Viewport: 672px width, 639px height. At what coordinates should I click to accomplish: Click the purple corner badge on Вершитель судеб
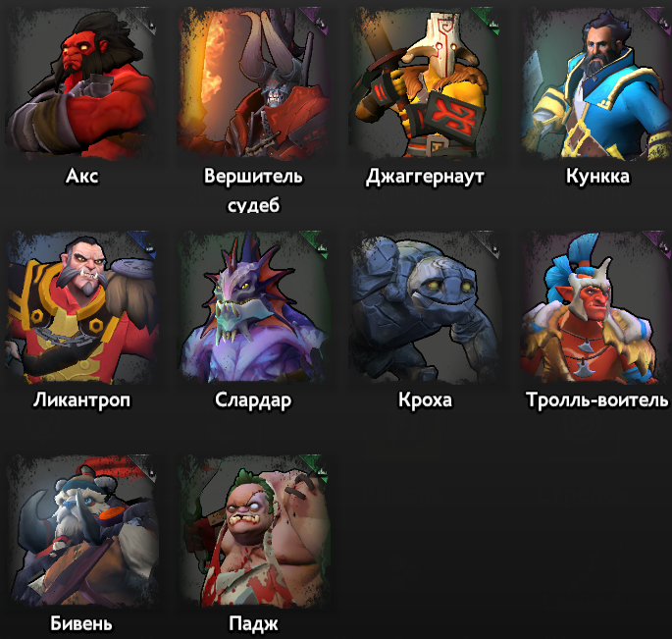pos(319,18)
